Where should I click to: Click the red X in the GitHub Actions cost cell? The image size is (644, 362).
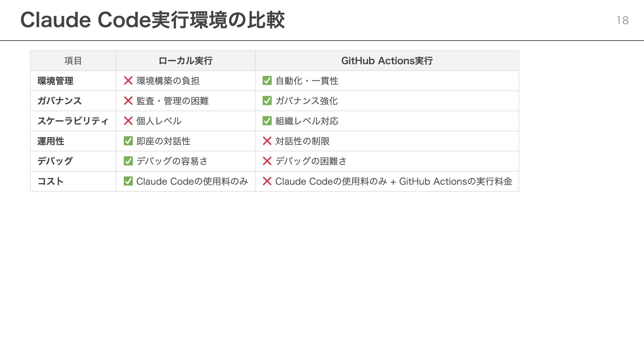point(267,181)
